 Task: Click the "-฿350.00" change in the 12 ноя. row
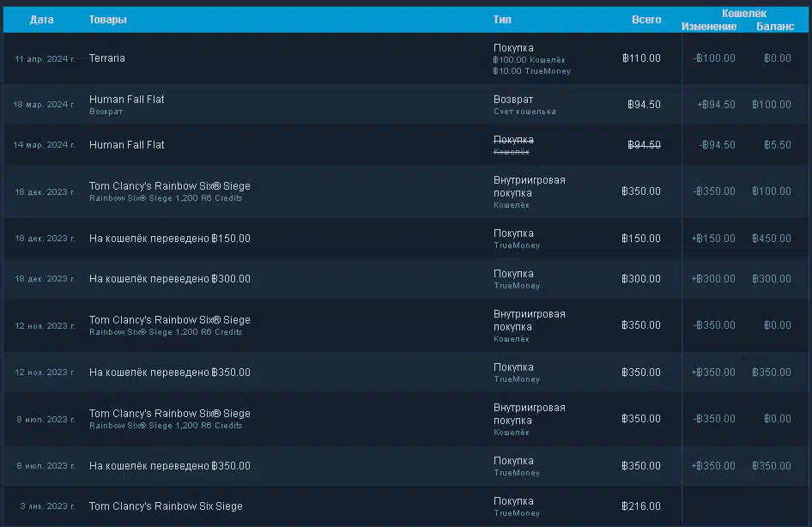pos(714,325)
